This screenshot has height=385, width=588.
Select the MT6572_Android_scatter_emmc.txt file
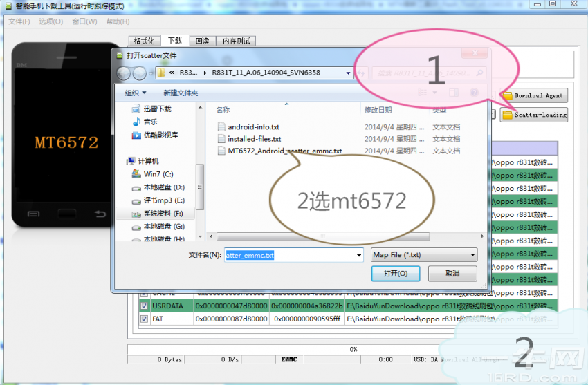click(x=284, y=151)
